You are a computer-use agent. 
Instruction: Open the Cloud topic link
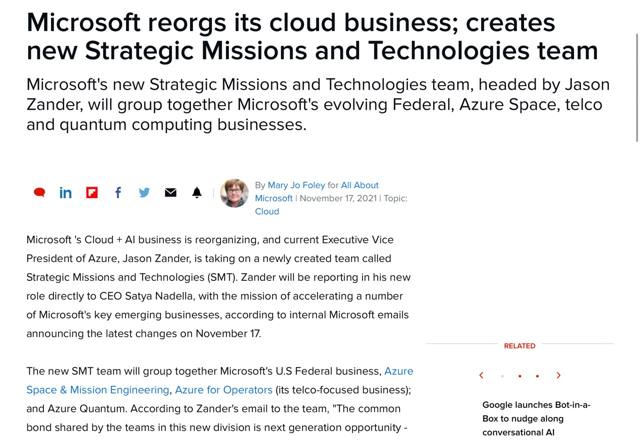coord(267,211)
